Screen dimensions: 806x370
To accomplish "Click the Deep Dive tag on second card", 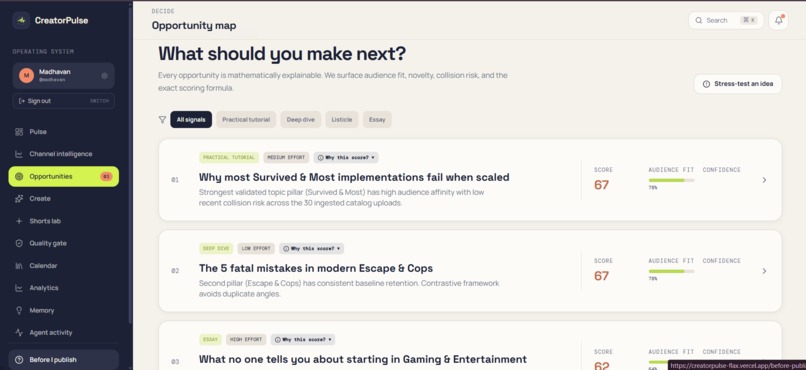I will click(x=216, y=249).
